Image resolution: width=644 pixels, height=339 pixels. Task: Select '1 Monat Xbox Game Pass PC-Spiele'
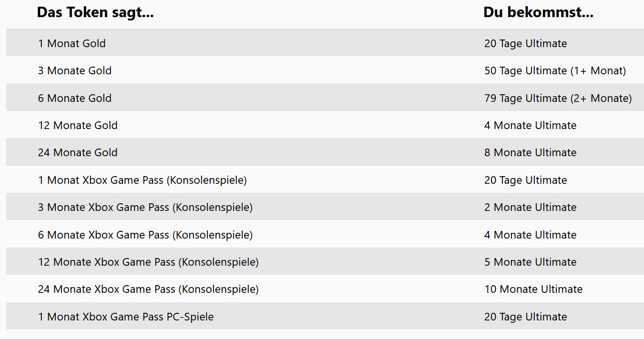126,317
